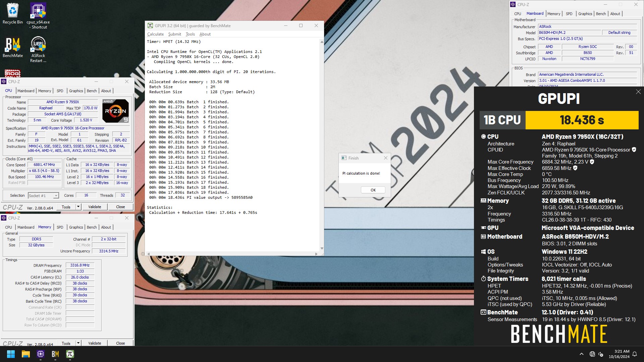Click the GPUPI vertical scrollbar up arrow
Viewport: 644px width, 362px height.
point(322,42)
